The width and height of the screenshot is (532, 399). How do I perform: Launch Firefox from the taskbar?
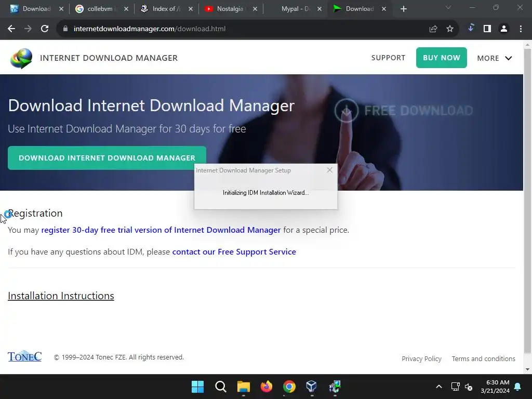tap(267, 387)
